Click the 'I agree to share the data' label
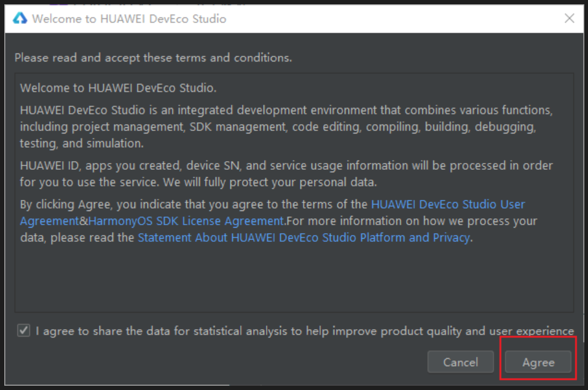 [305, 331]
